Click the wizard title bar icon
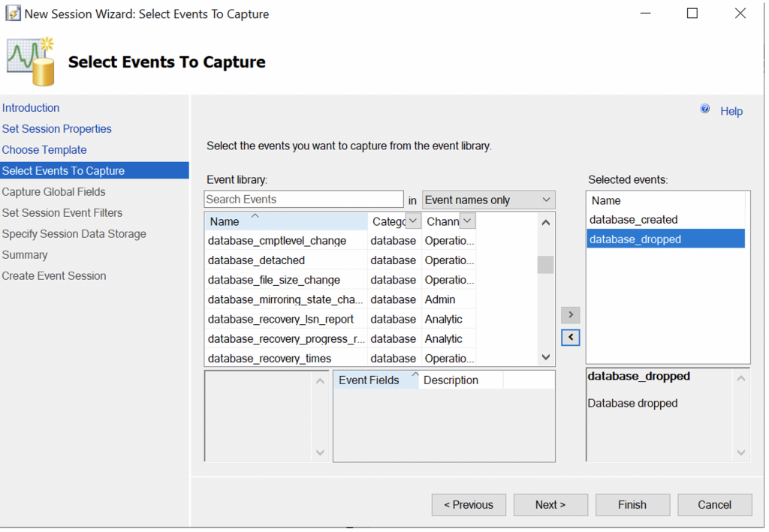The width and height of the screenshot is (769, 532). (13, 14)
